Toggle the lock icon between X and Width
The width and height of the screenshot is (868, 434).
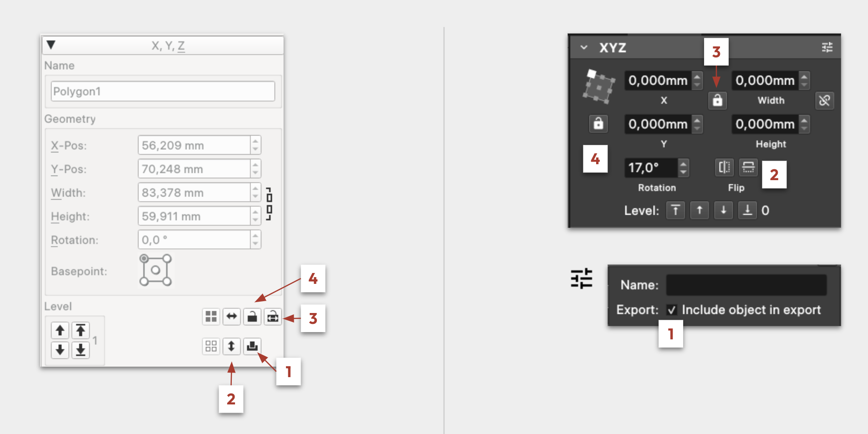(x=717, y=100)
